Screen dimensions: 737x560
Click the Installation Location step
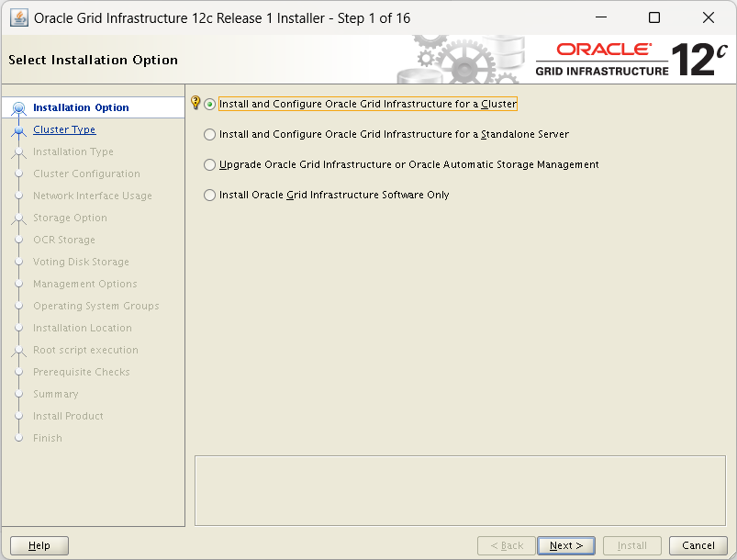point(83,328)
